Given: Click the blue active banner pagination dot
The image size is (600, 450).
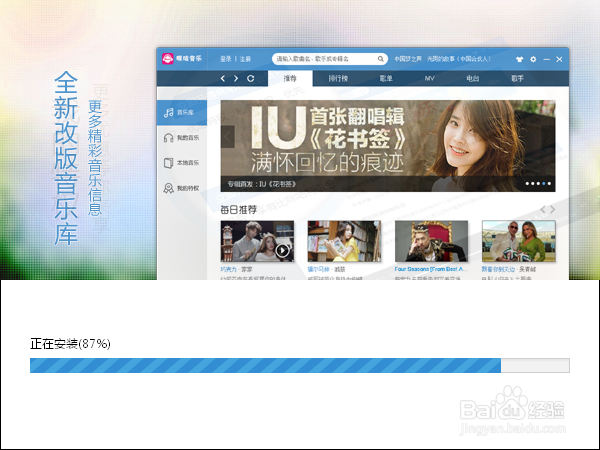Looking at the screenshot, I should pos(544,184).
